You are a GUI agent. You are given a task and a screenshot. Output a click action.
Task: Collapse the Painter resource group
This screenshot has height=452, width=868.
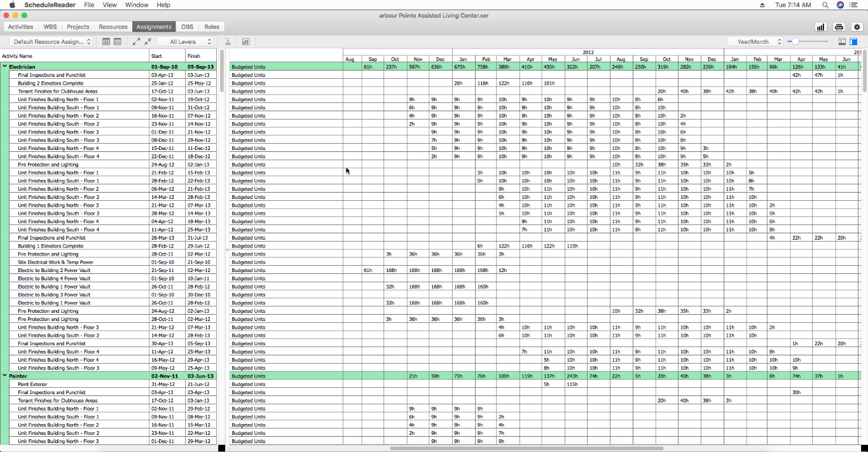(x=4, y=376)
